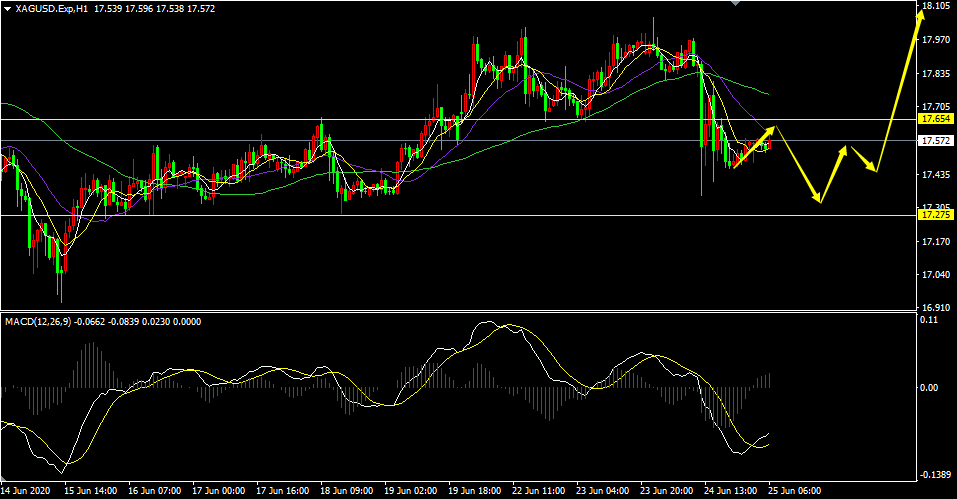
Task: Click the yellow 17.275 price level label
Action: (x=937, y=215)
